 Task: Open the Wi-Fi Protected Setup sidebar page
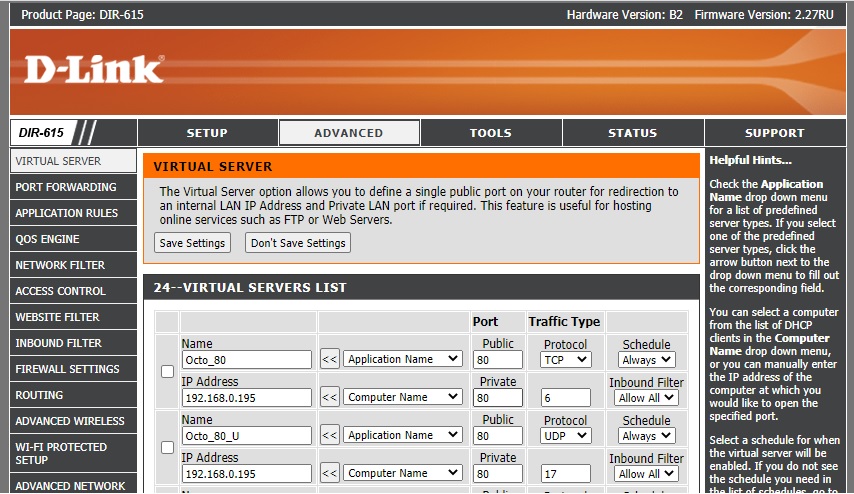pos(73,453)
